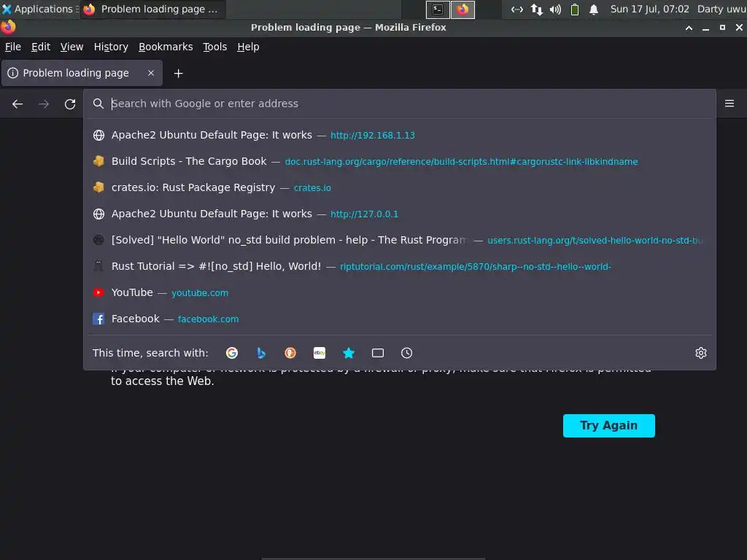747x560 pixels.
Task: Click Firefox task button in top panel
Action: coord(152,9)
